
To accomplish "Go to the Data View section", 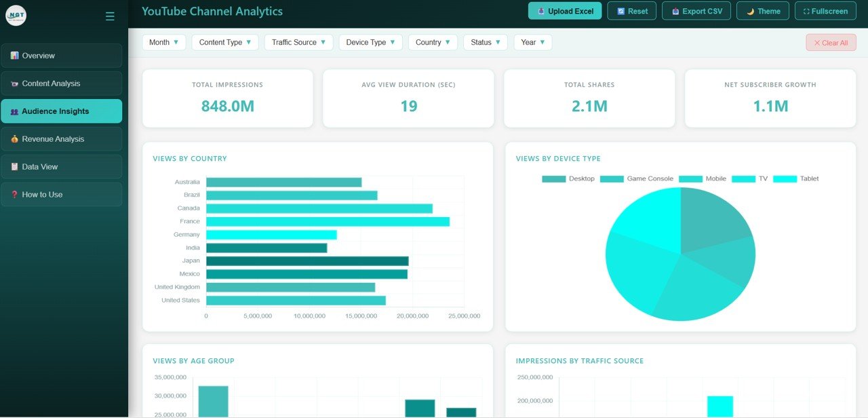I will click(61, 166).
